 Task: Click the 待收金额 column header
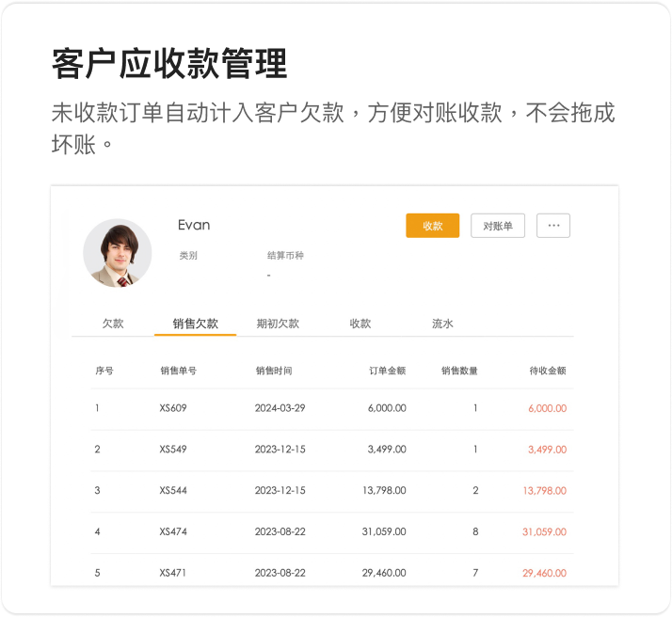point(548,371)
